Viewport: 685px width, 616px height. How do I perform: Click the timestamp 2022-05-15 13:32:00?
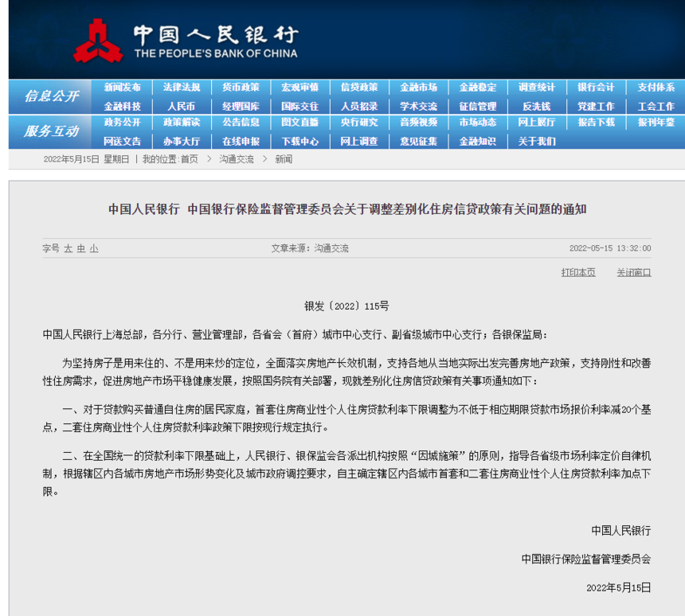[x=610, y=248]
